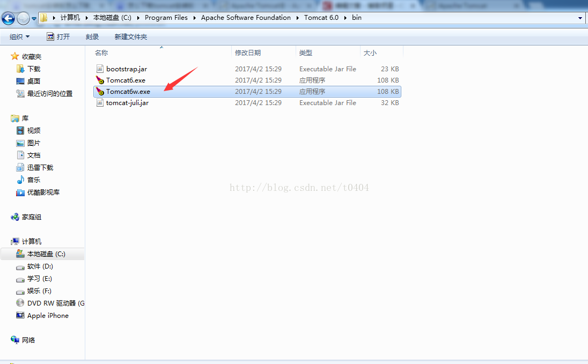Open 桌面 in favorites
The image size is (588, 364).
pos(34,81)
